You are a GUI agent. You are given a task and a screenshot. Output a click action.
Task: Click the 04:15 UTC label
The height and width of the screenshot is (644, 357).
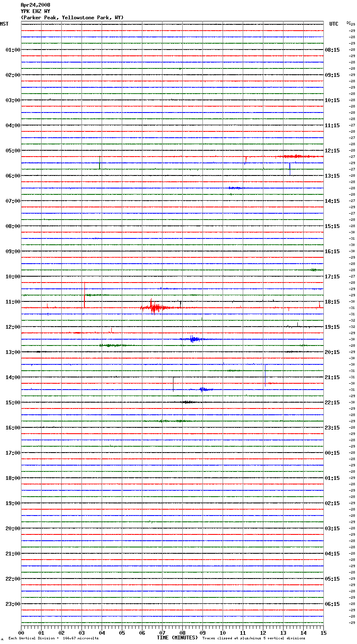point(332,554)
